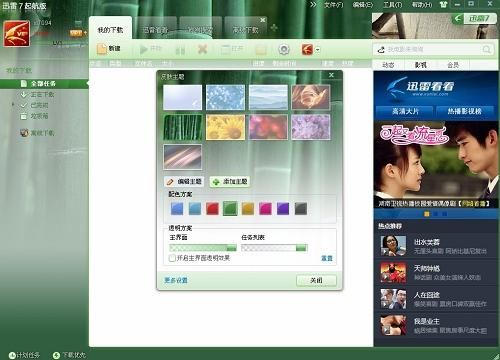Pick the light blue color scheme swatch

(195, 209)
